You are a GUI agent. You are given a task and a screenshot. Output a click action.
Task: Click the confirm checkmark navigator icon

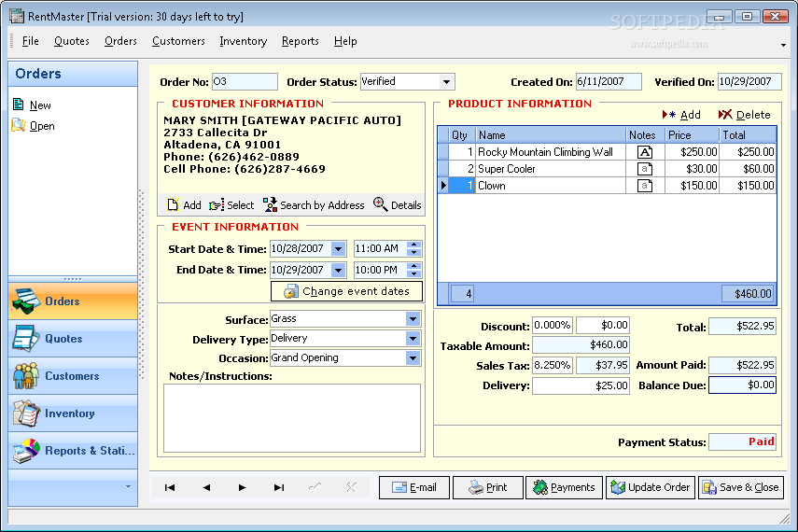[315, 488]
